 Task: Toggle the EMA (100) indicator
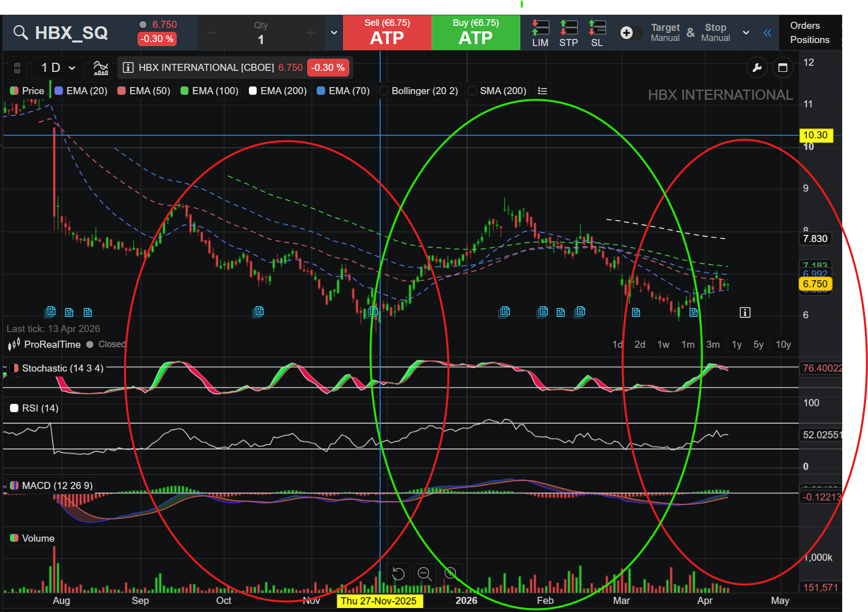tap(210, 91)
